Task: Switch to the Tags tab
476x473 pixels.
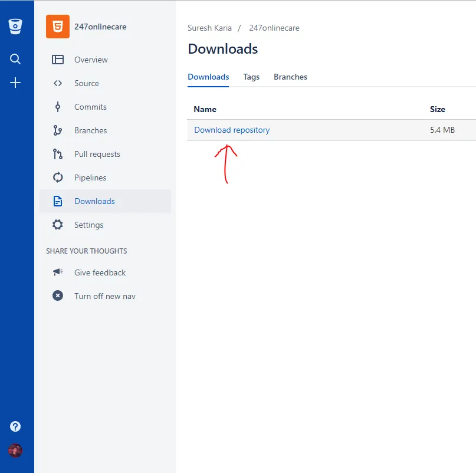Action: tap(251, 77)
